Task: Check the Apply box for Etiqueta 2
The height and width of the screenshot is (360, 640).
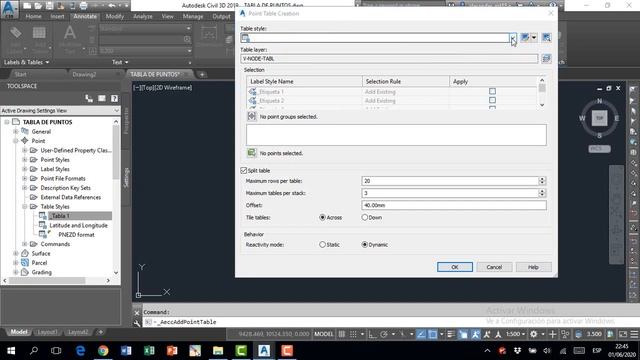Action: click(492, 100)
